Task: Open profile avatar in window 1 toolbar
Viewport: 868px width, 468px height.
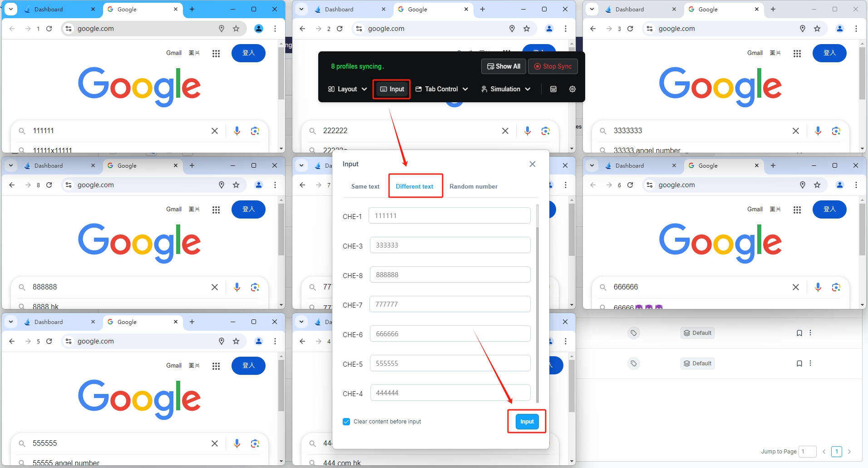Action: pos(259,29)
